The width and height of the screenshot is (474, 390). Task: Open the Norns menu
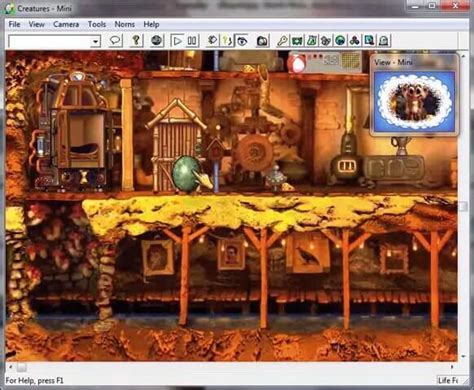pyautogui.click(x=124, y=24)
